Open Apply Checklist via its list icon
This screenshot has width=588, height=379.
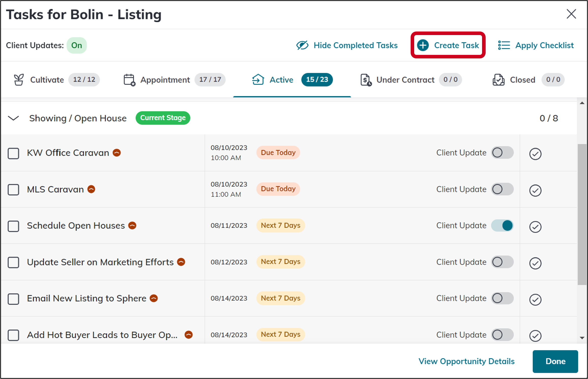coord(504,45)
